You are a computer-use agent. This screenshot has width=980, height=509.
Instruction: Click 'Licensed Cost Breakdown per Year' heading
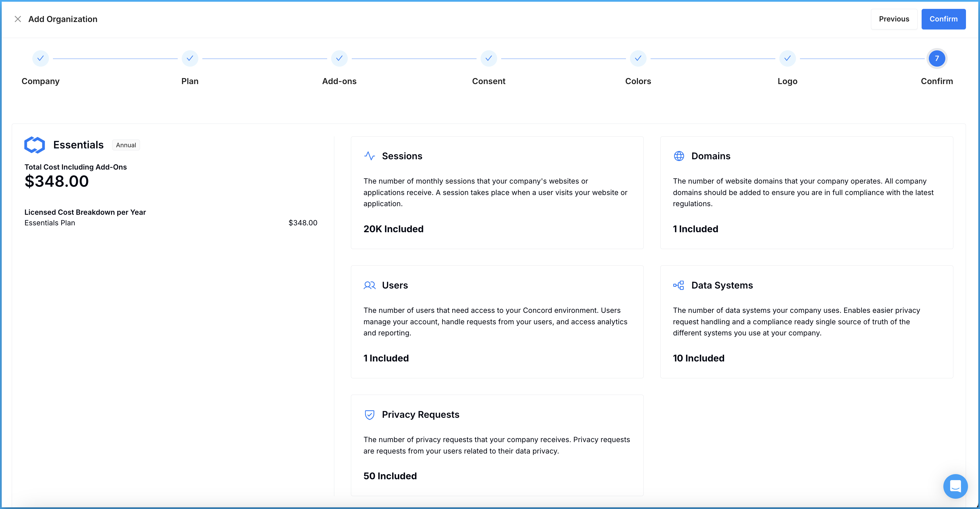click(85, 212)
